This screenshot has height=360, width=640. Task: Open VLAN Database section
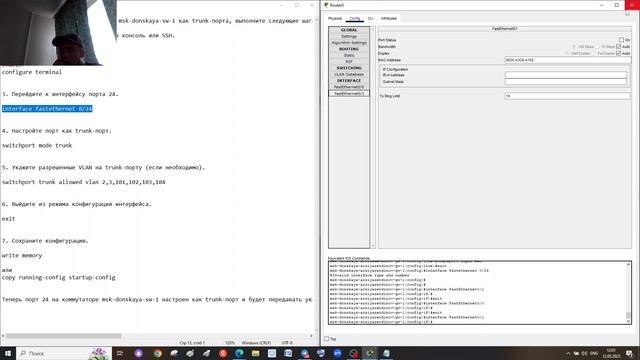[x=349, y=74]
